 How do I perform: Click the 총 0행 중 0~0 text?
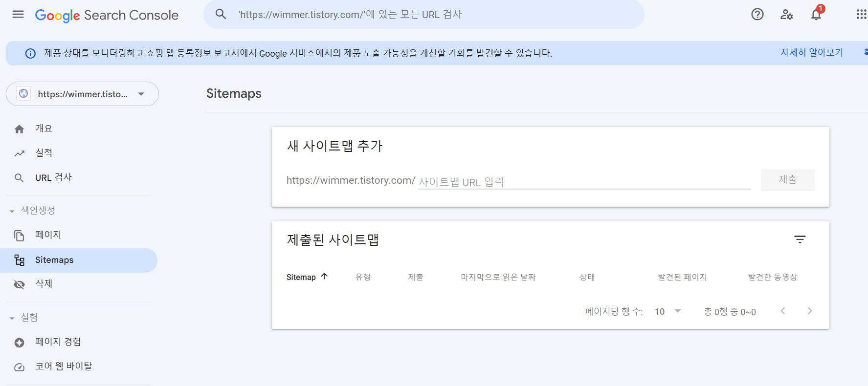click(730, 312)
